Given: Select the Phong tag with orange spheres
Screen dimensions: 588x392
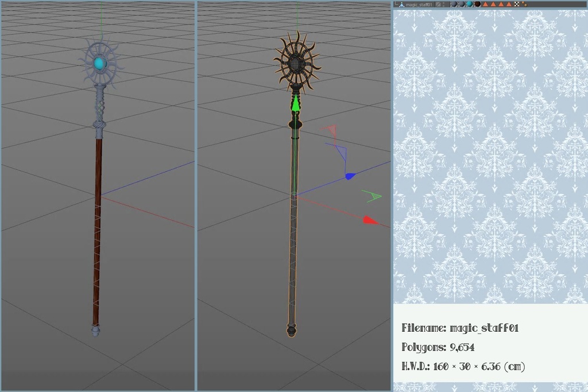Looking at the screenshot, I should 524,4.
